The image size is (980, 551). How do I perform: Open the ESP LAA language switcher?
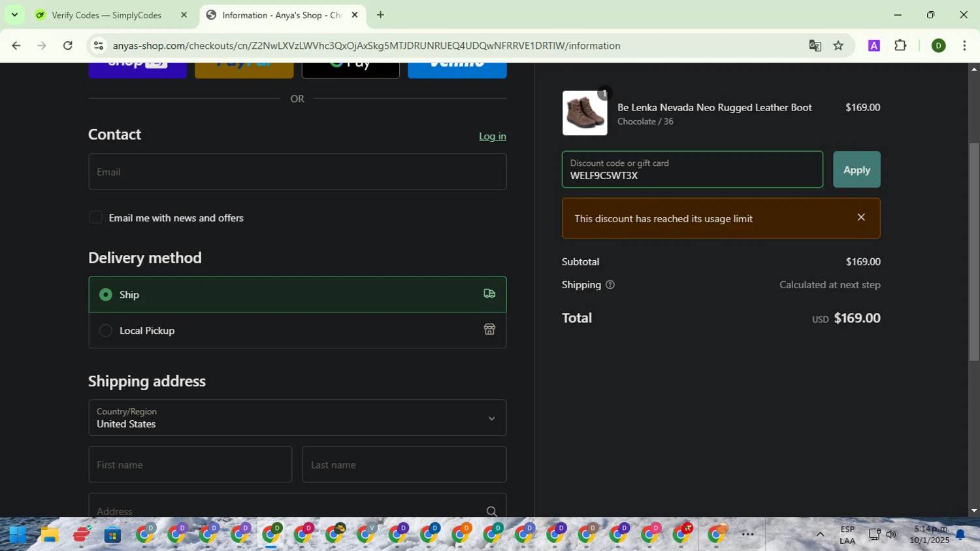(847, 535)
